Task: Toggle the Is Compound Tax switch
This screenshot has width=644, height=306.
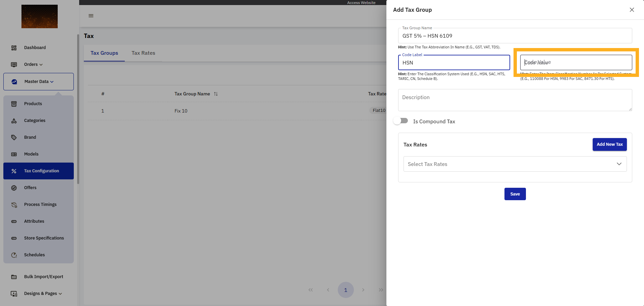Action: [401, 121]
